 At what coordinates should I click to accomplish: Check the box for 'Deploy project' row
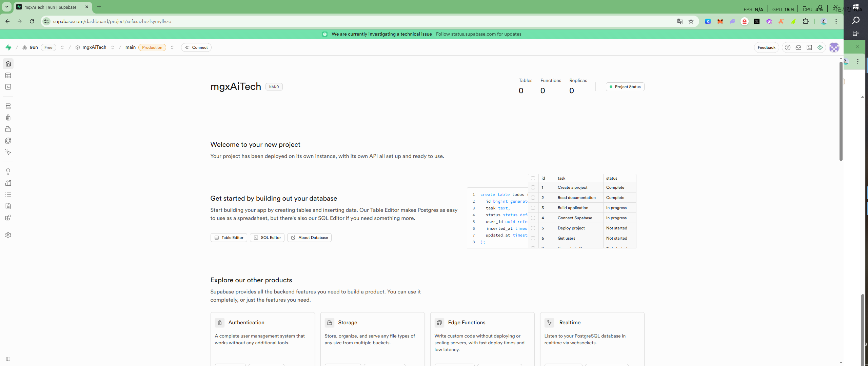[533, 228]
